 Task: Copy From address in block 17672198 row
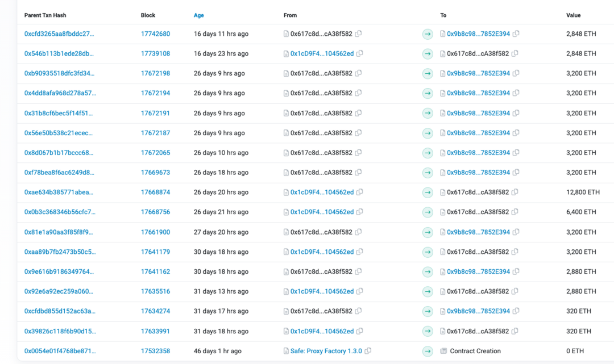pyautogui.click(x=358, y=73)
